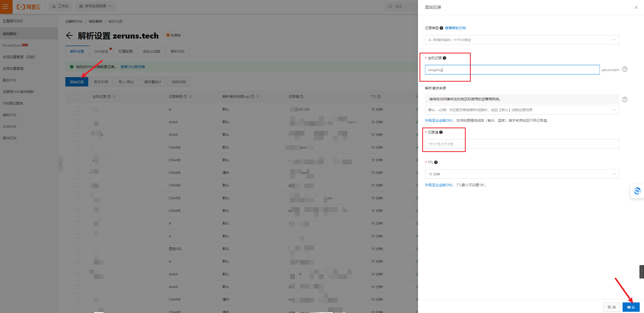644x313 pixels.
Task: Click help icon next to 主机记录 label
Action: [x=444, y=58]
